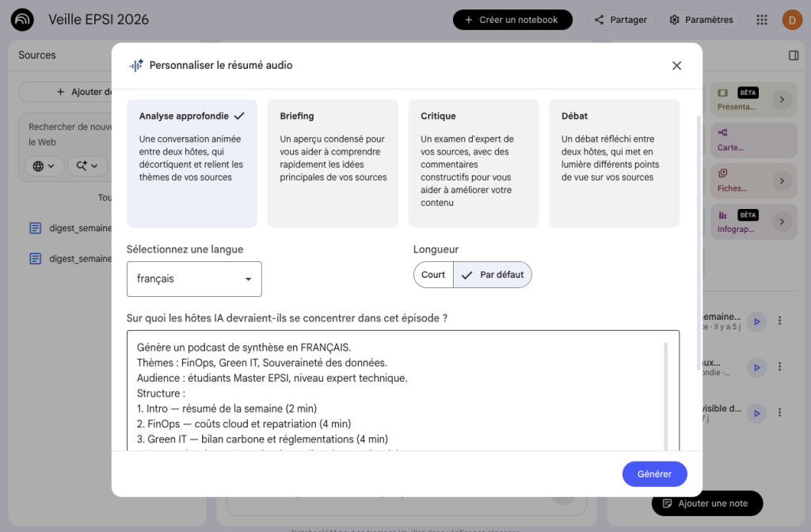Play the audio item ending in 'ux...'
Screen dimensions: 811x532
756,367
